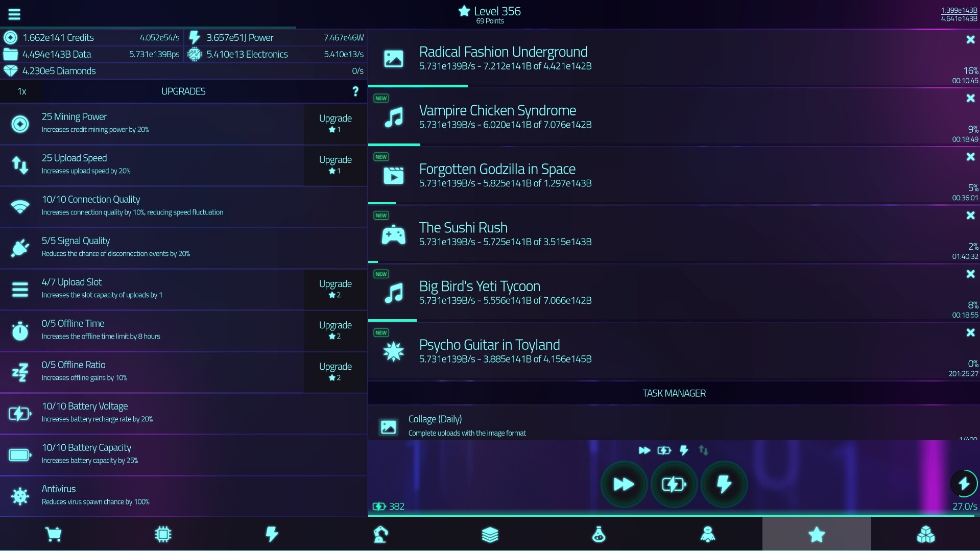Activate the lightning power boost
980x551 pixels.
[x=724, y=484]
